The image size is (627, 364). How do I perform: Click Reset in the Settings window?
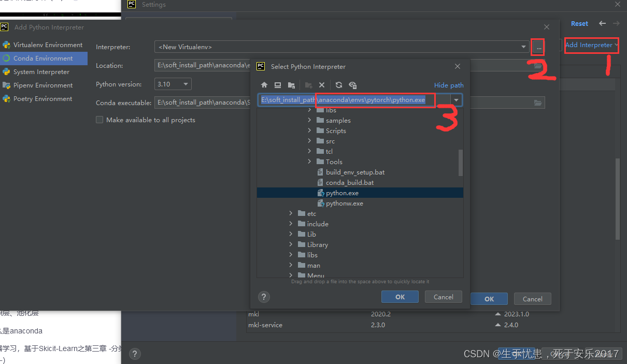click(x=579, y=23)
